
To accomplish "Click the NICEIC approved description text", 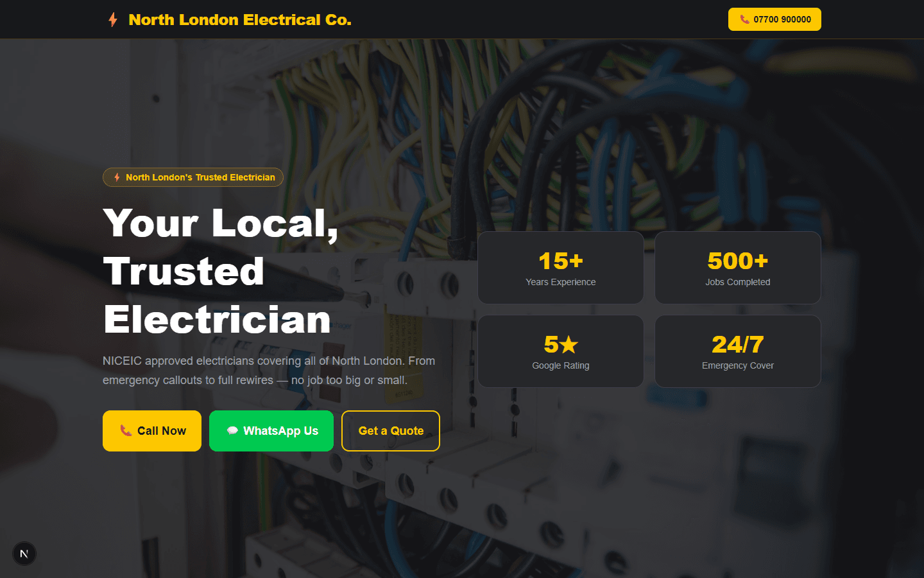I will point(268,370).
